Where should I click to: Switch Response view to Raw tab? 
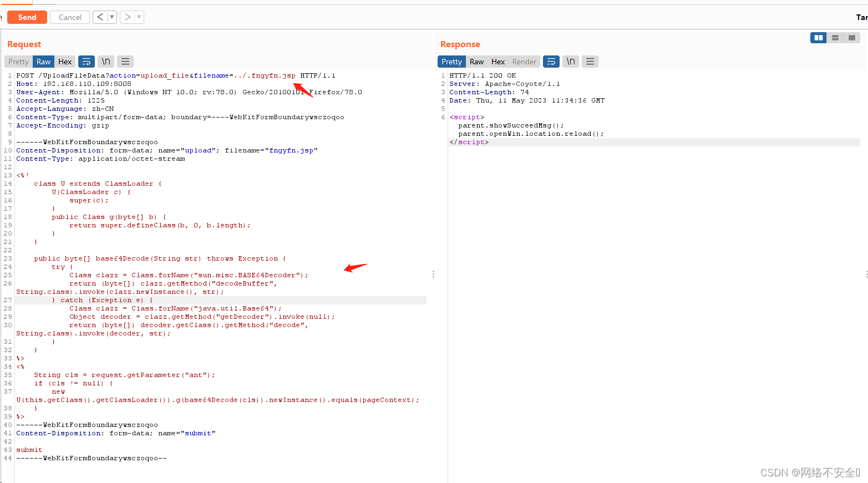point(476,62)
